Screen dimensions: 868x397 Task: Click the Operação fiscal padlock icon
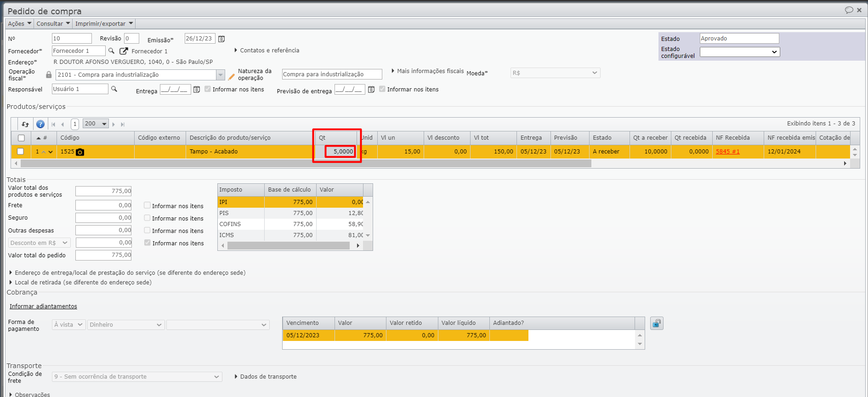[49, 74]
